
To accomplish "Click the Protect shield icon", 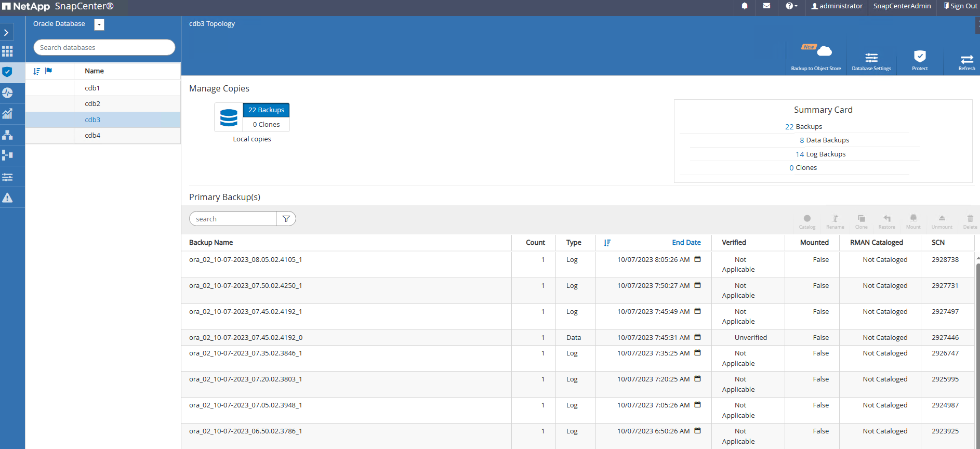I will (919, 57).
